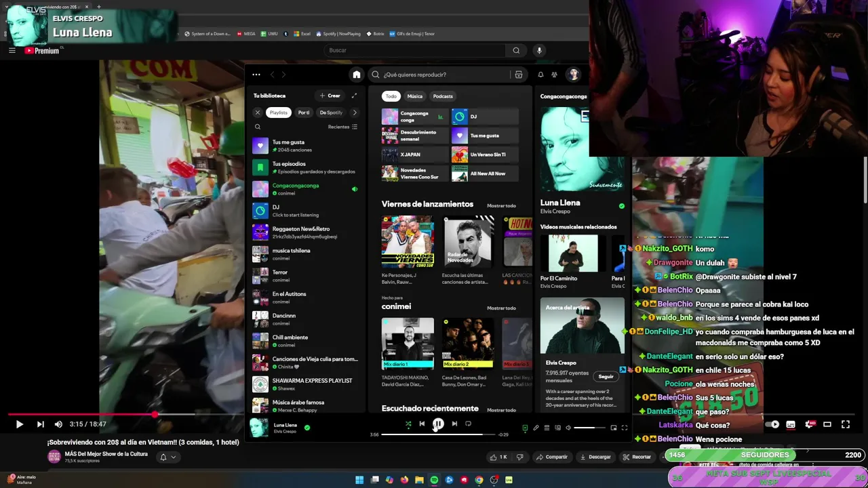Mute the YouTube video

(x=58, y=424)
